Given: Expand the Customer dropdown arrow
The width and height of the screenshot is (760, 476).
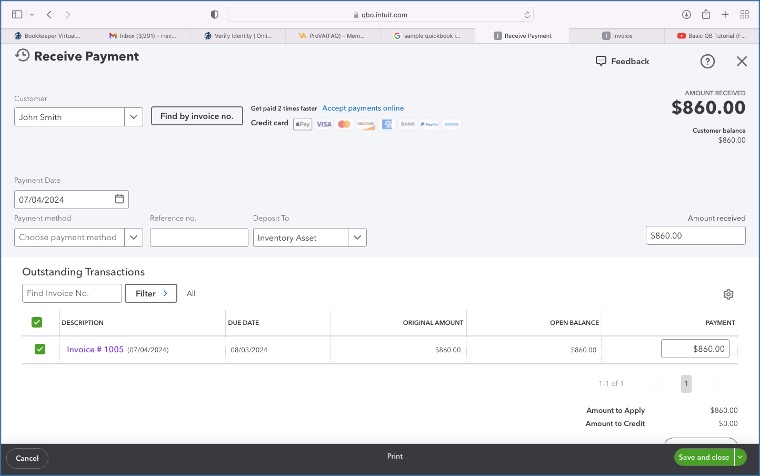Looking at the screenshot, I should pos(133,117).
